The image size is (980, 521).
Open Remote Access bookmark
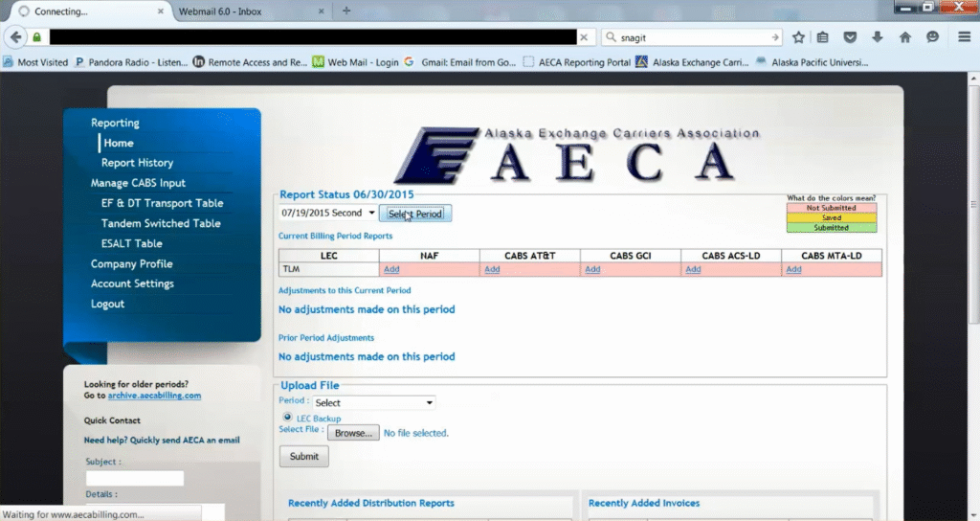coord(250,62)
